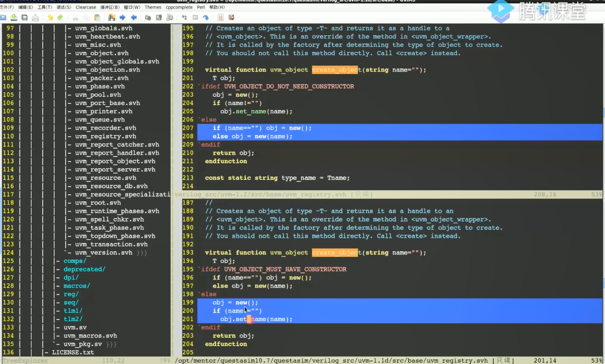Expand the comps/ folder in tree
605x364 pixels.
pos(75,261)
